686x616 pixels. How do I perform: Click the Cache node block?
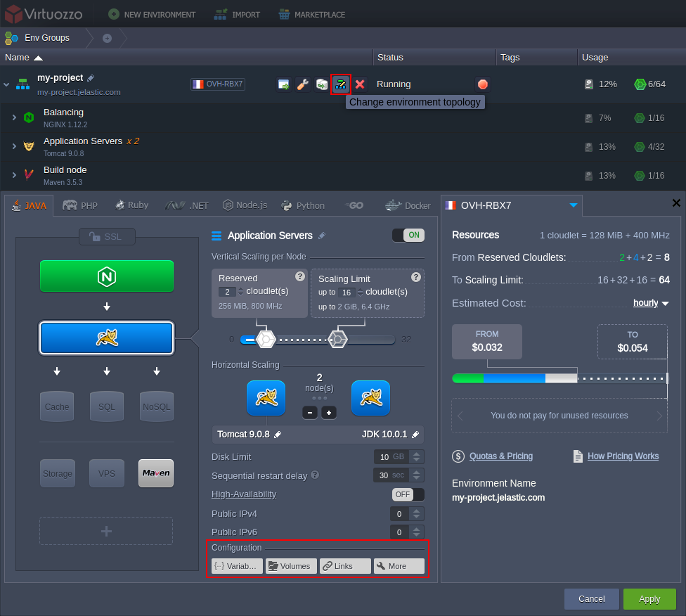[x=57, y=406]
